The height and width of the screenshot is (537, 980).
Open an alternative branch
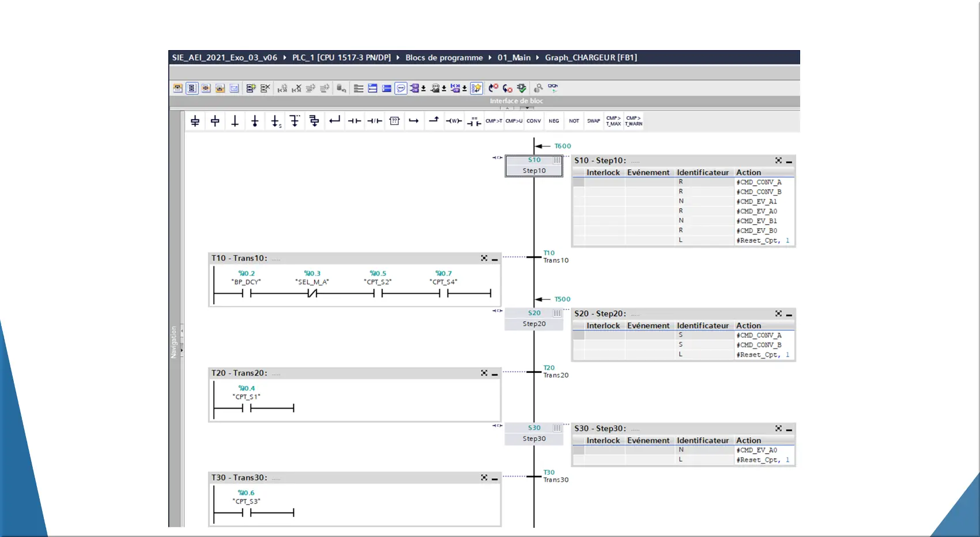click(x=295, y=121)
